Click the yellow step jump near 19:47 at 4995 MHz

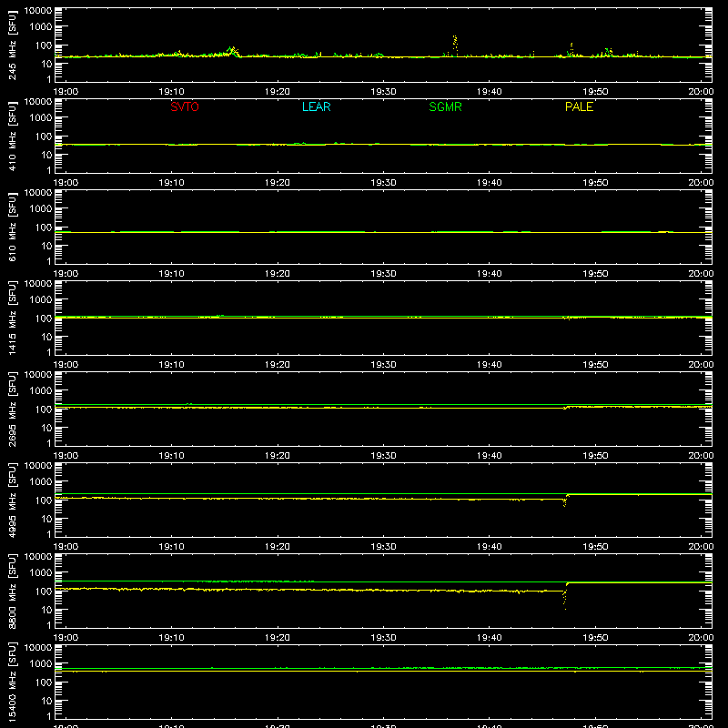pyautogui.click(x=565, y=500)
